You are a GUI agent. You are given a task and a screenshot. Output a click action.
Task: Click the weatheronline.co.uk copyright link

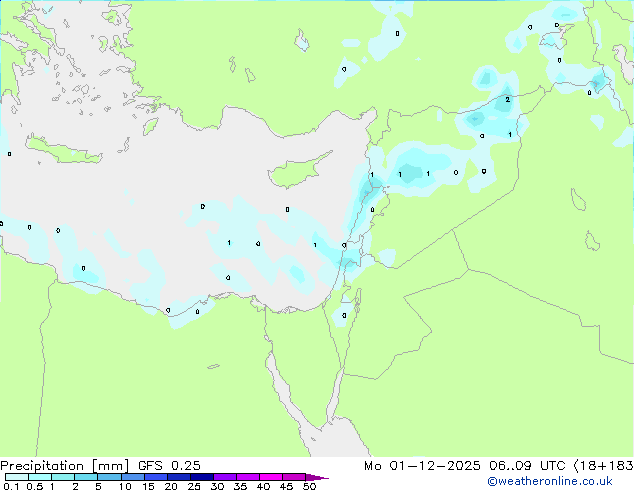pos(550,481)
